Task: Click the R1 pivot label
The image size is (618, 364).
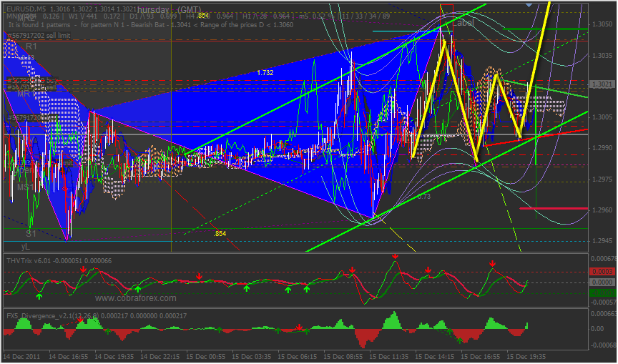Action: click(31, 46)
